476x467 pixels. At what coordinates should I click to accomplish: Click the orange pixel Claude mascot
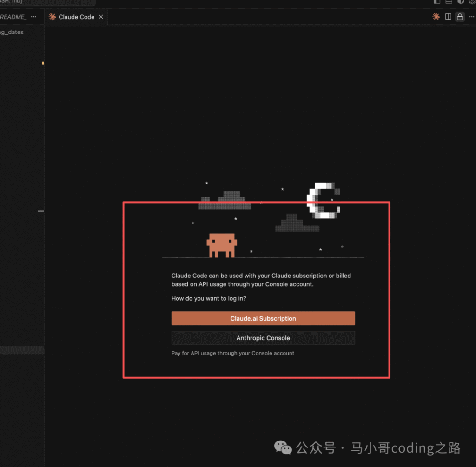coord(222,245)
